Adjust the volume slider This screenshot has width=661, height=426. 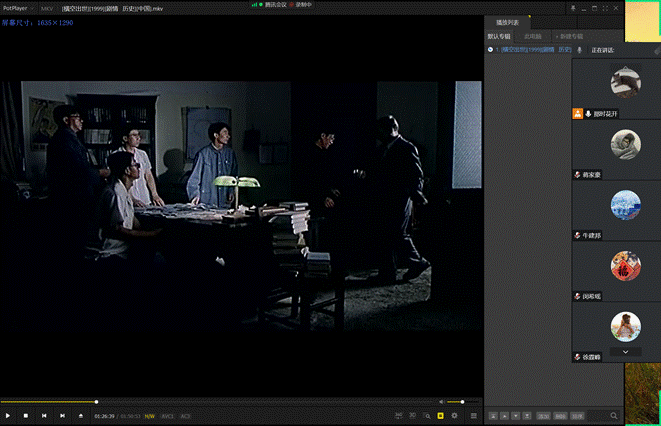pyautogui.click(x=461, y=402)
